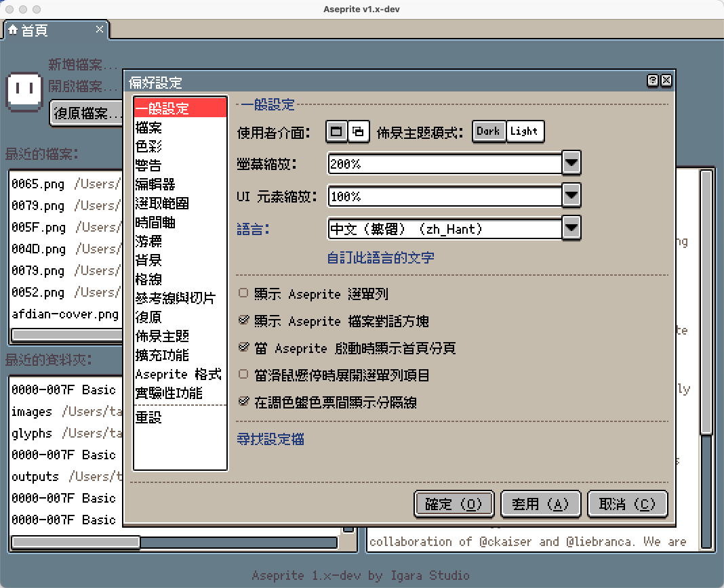Image resolution: width=724 pixels, height=588 pixels.
Task: Open the 語言 dropdown arrow
Action: point(571,228)
